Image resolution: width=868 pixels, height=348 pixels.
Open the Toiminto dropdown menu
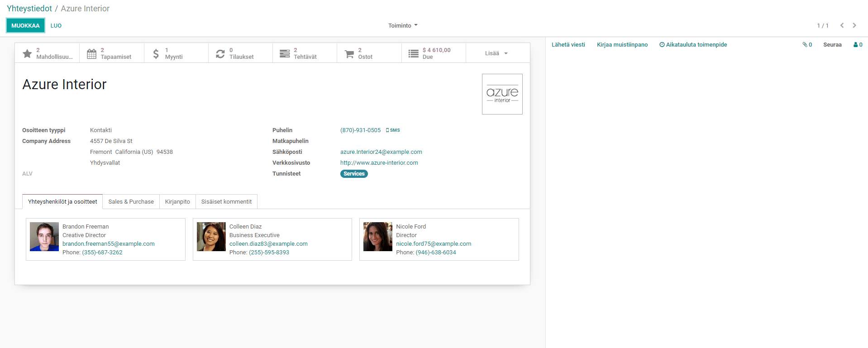[x=403, y=26]
